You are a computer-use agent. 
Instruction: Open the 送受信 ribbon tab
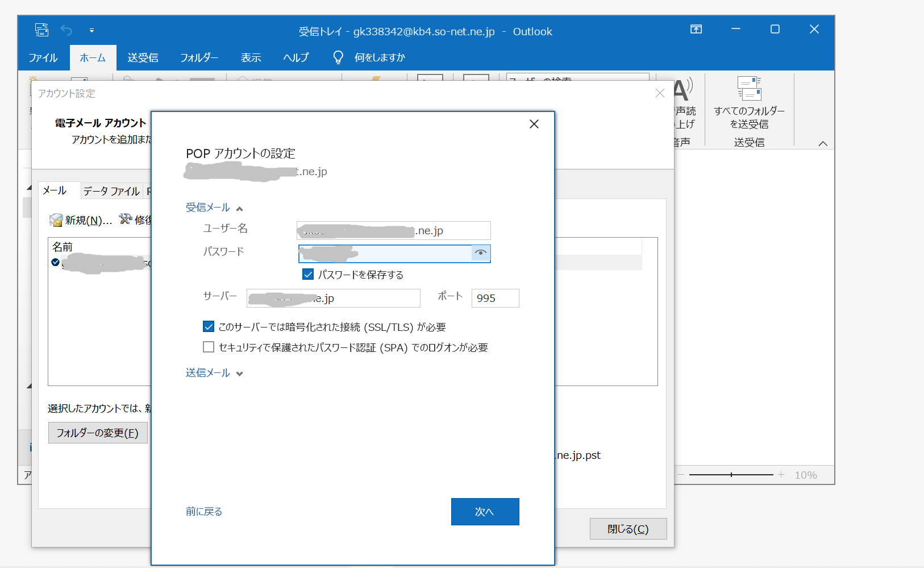point(143,57)
